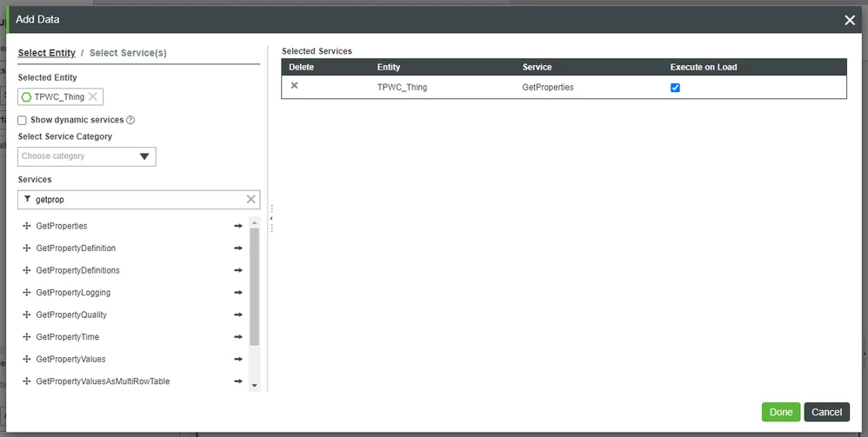
Task: Add GetPropertyValues using its arrow icon
Action: coord(238,359)
